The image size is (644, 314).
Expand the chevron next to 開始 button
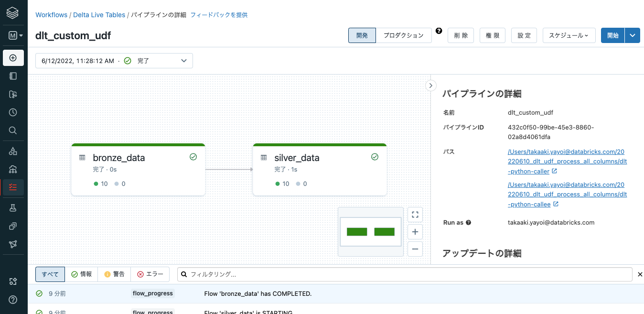[633, 35]
